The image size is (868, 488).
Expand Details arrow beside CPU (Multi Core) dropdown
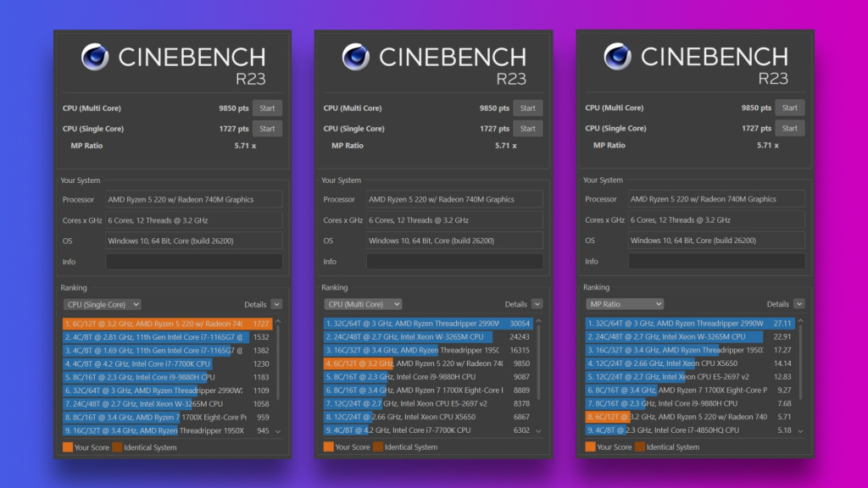[538, 304]
